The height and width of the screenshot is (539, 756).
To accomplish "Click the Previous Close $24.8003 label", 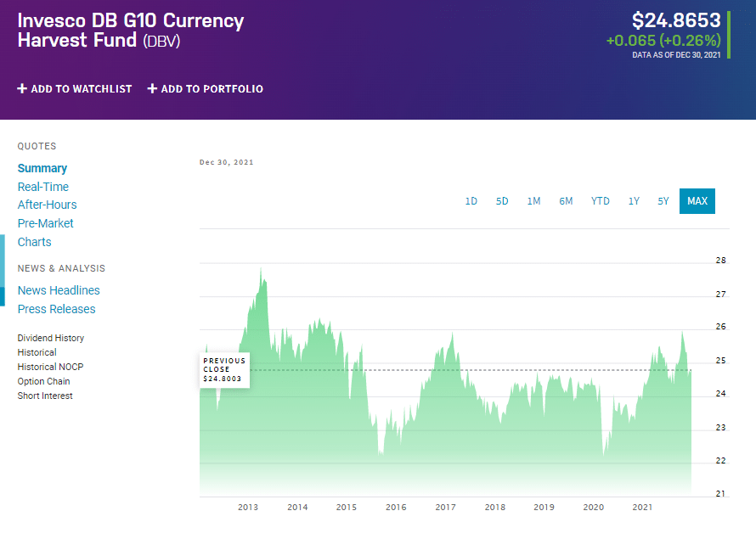I will 225,370.
